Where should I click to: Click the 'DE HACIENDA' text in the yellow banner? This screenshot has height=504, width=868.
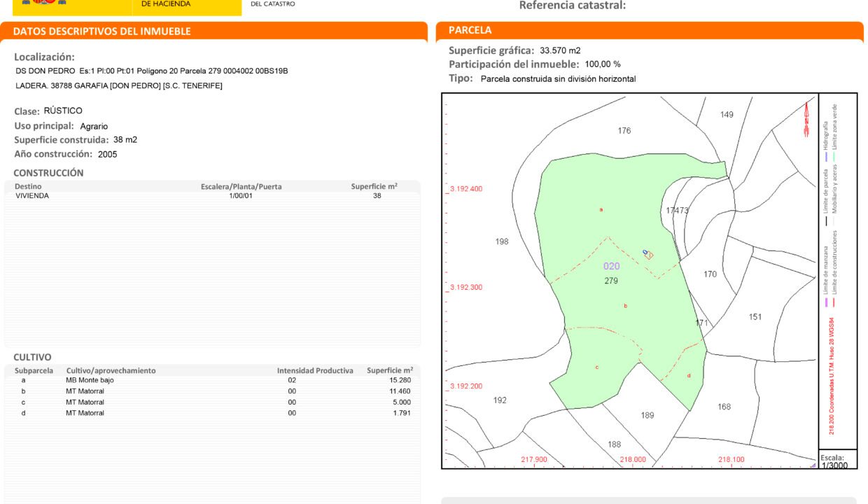(x=167, y=3)
